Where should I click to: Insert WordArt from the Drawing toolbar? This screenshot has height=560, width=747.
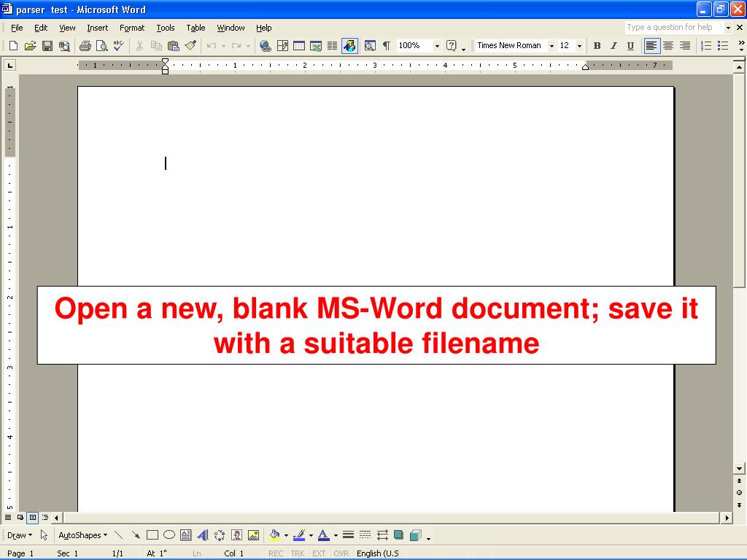tap(203, 535)
